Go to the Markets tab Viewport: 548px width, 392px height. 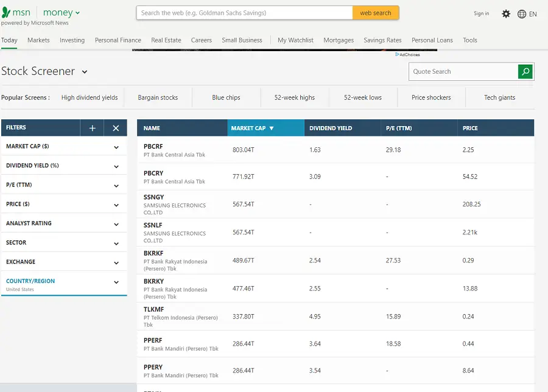38,40
